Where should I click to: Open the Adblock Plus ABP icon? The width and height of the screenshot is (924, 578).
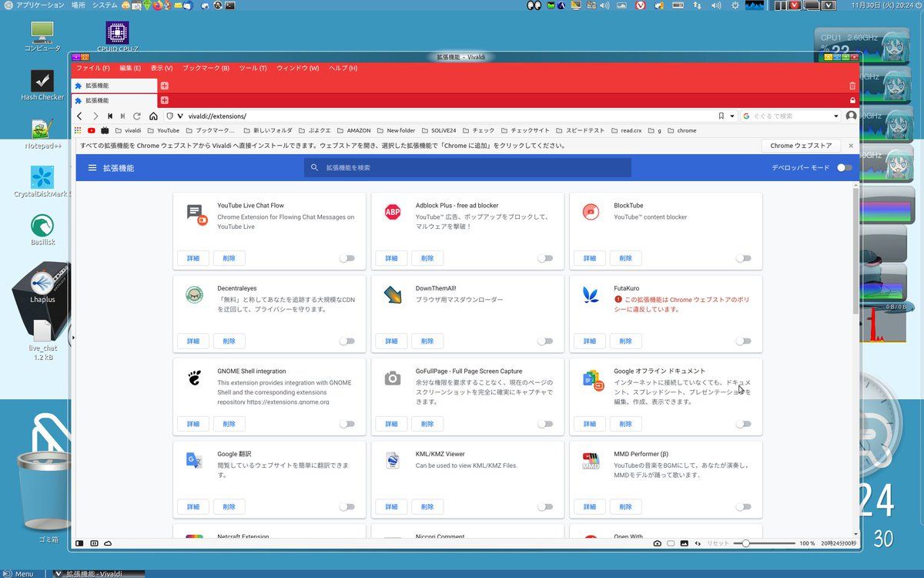393,212
